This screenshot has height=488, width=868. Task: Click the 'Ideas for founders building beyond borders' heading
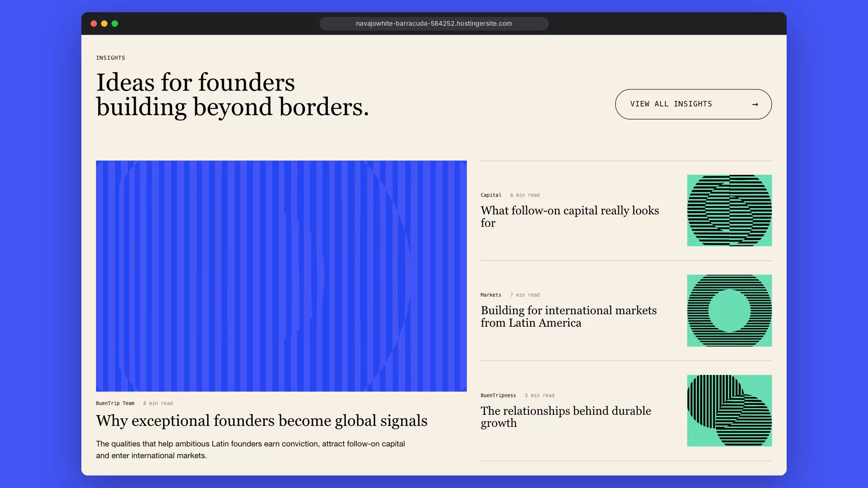[232, 95]
